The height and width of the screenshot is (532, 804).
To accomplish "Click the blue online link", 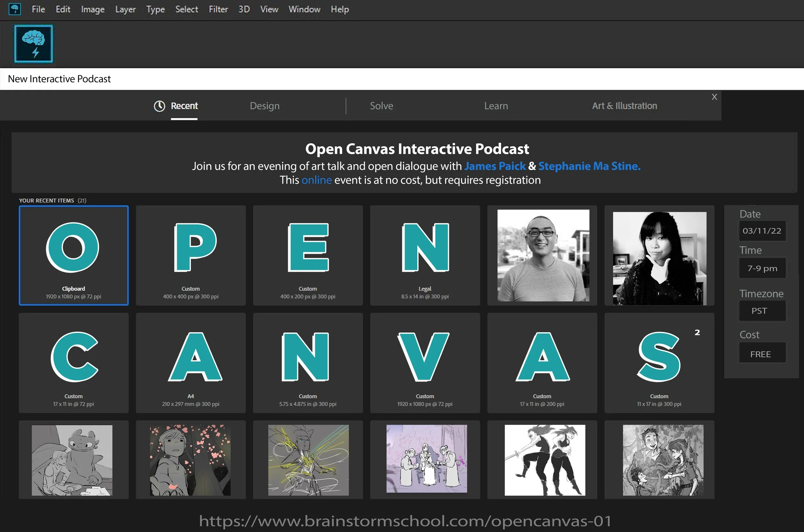I will click(316, 180).
